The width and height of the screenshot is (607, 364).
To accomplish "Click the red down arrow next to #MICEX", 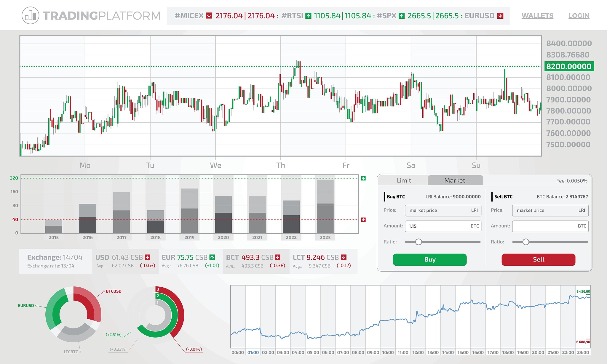I will tap(209, 16).
